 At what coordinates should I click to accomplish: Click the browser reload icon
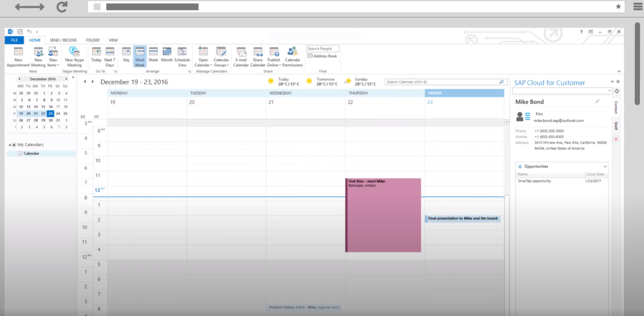[x=62, y=7]
